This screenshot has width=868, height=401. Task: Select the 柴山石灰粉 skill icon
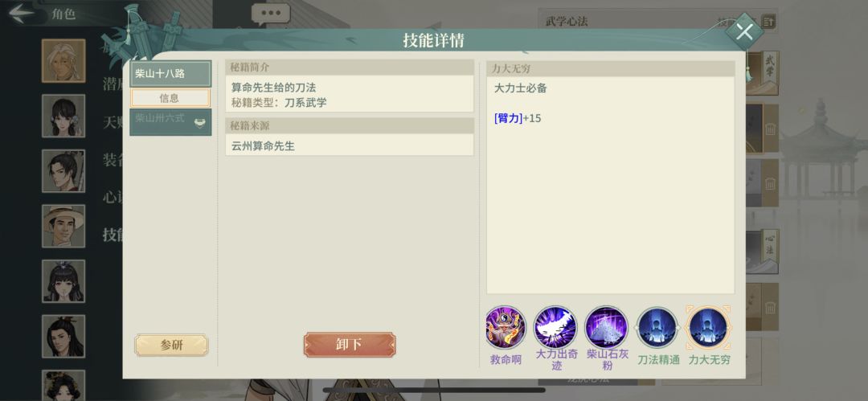click(606, 327)
